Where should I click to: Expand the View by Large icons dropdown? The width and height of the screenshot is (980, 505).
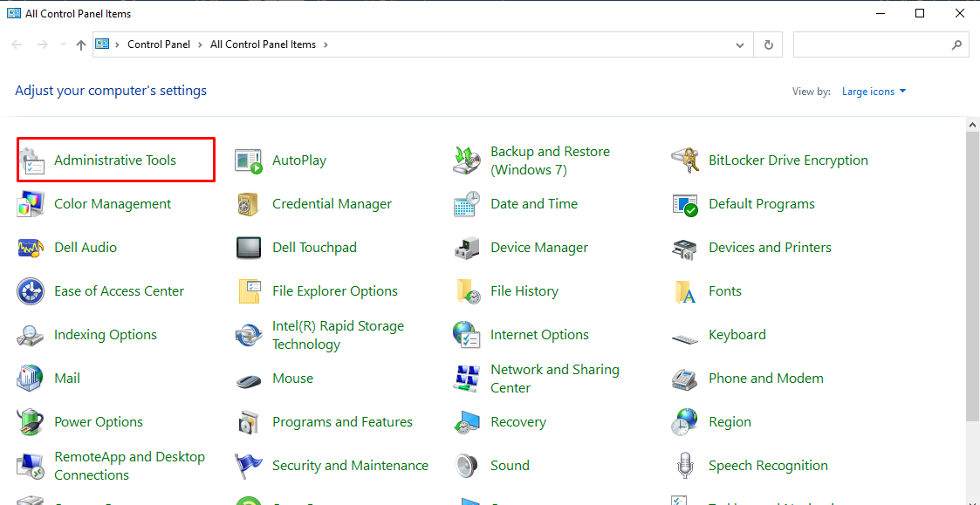(x=874, y=92)
